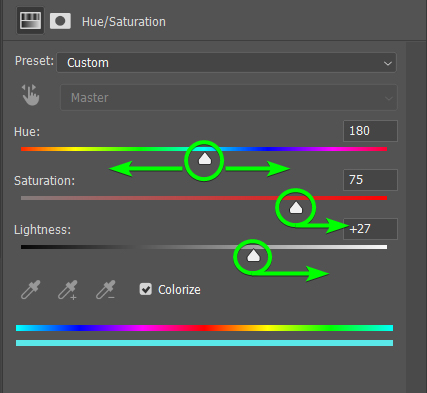Image resolution: width=427 pixels, height=393 pixels.
Task: Click the Saturation value field showing 75
Action: (x=370, y=180)
